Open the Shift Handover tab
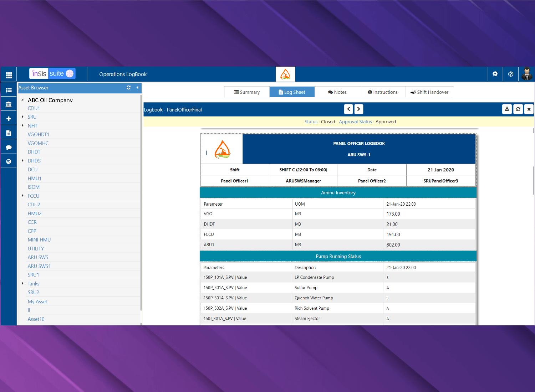The image size is (535, 392). tap(429, 92)
